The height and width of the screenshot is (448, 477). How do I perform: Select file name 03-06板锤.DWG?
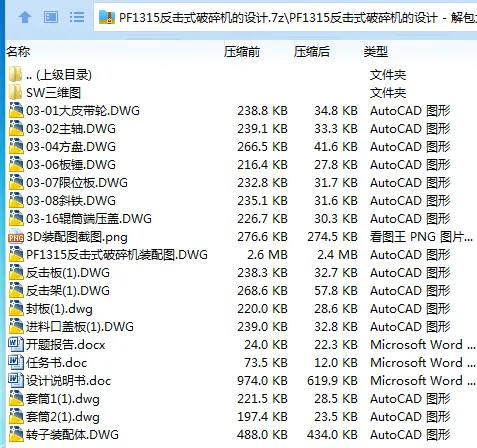[71, 165]
